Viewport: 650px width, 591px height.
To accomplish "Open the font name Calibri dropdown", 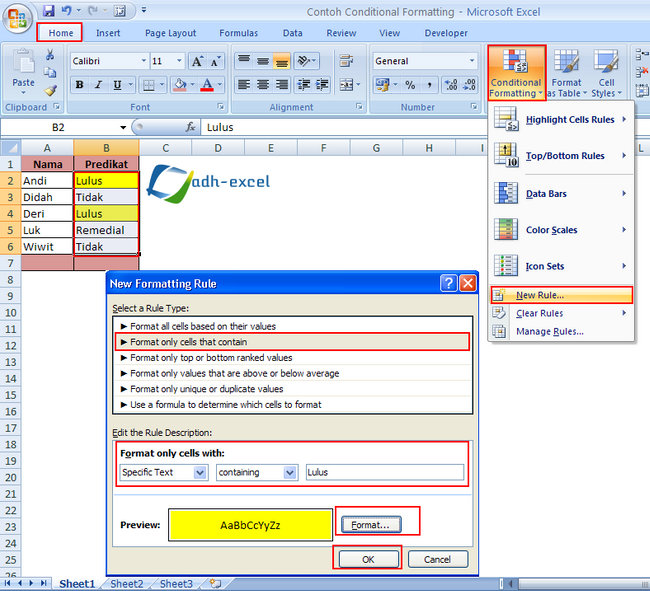I will (144, 61).
